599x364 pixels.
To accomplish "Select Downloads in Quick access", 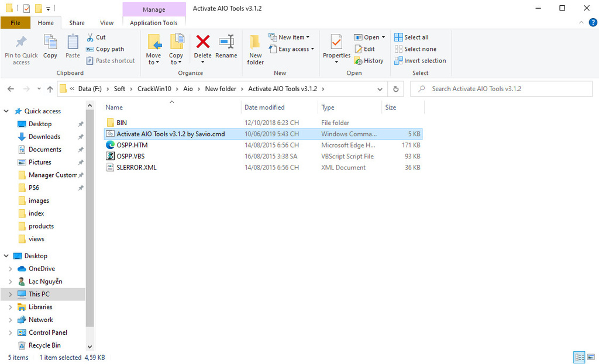I will [x=44, y=137].
